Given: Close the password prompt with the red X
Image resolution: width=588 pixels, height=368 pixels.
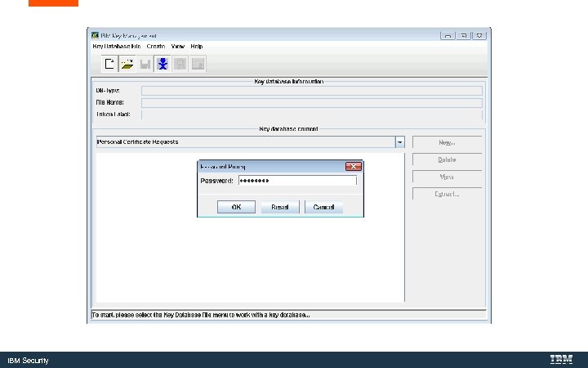Looking at the screenshot, I should (x=354, y=166).
